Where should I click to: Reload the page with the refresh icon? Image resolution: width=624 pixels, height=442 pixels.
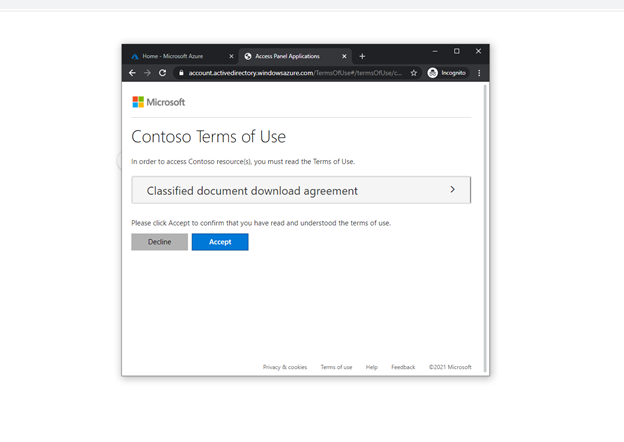[x=162, y=73]
